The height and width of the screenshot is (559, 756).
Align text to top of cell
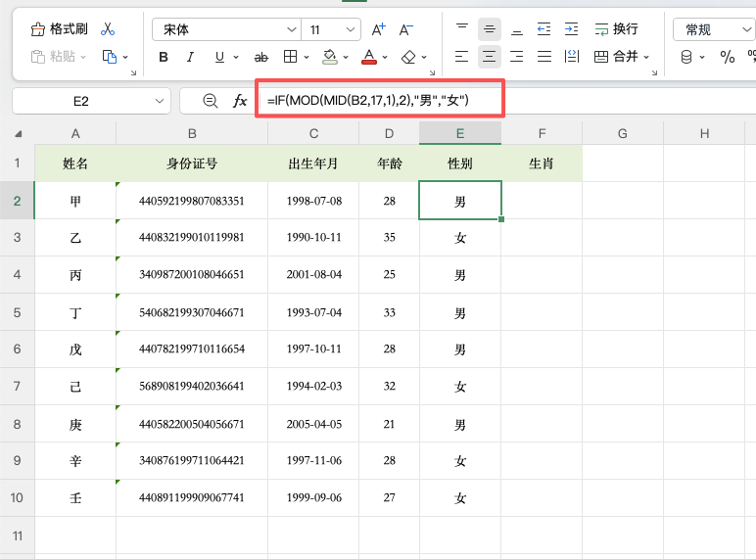tap(462, 29)
